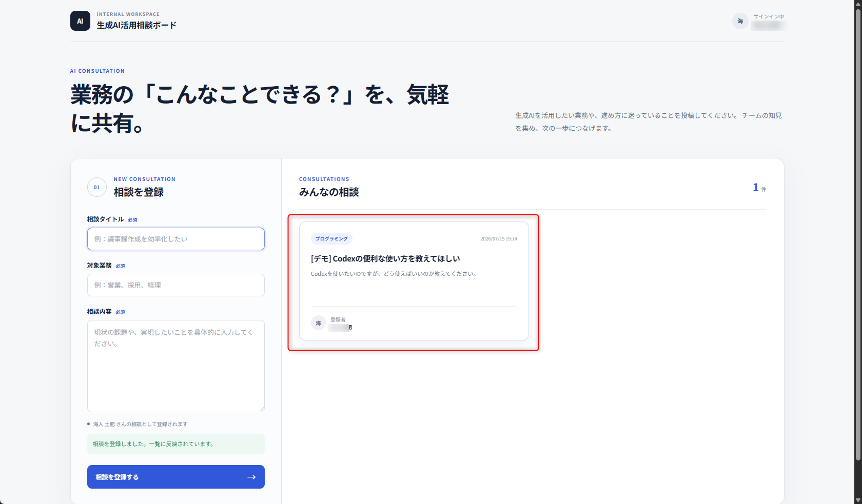Click the page vertical scrollbar thumb
Screen dimensions: 862x504
click(x=858, y=234)
